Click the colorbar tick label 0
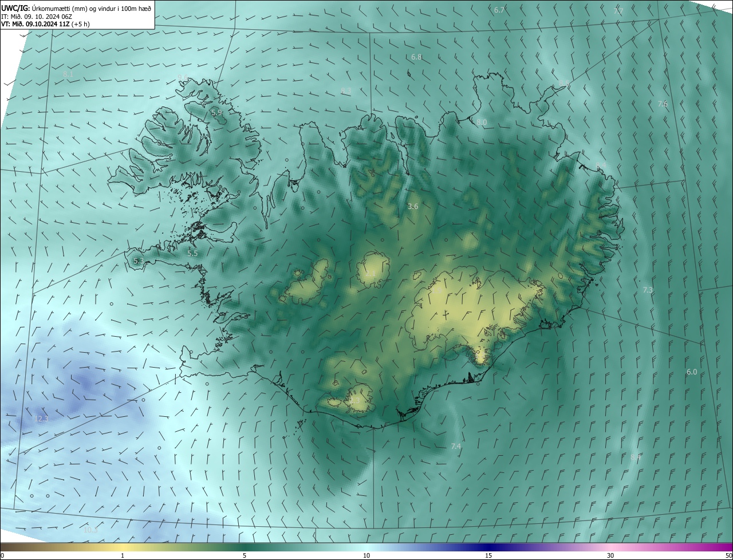The height and width of the screenshot is (560, 733). (2, 556)
